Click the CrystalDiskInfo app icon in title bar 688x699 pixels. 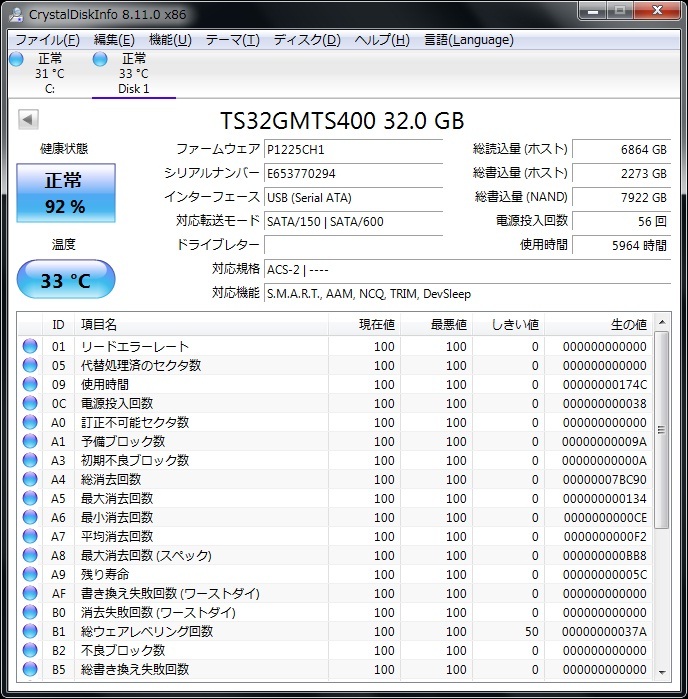[16, 14]
